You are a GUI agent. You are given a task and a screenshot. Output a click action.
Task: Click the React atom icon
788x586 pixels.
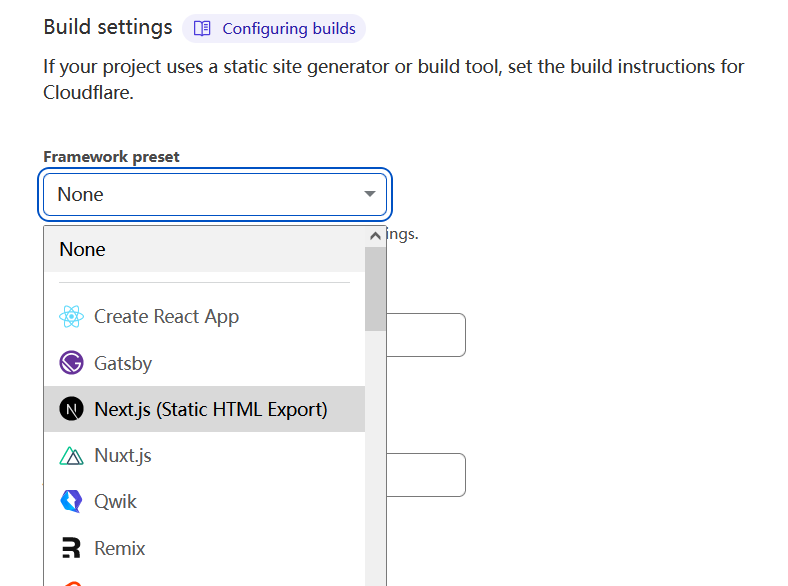click(71, 317)
